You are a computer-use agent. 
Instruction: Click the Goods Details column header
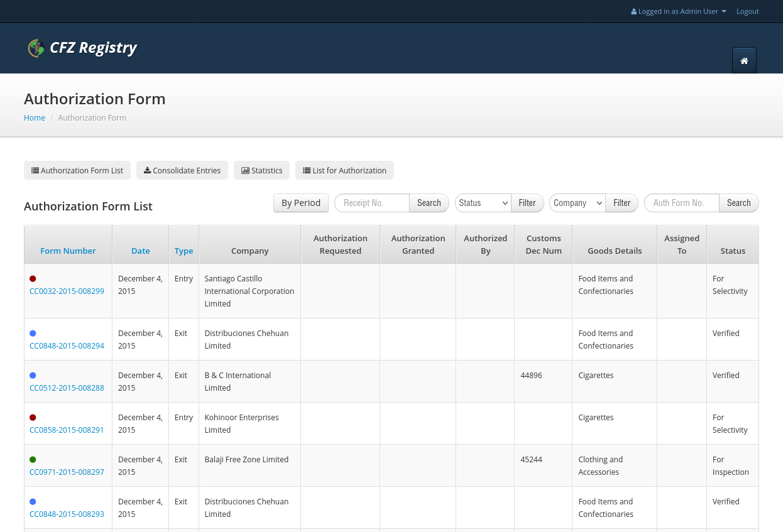615,244
